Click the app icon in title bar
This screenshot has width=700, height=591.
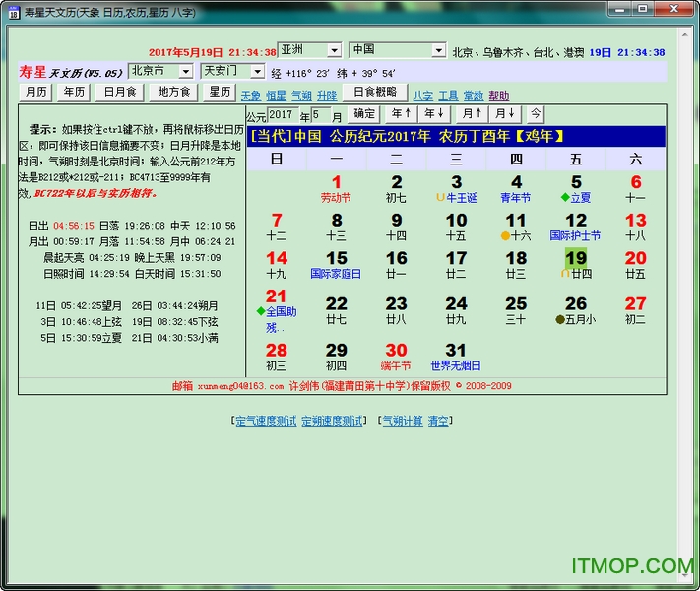point(13,10)
